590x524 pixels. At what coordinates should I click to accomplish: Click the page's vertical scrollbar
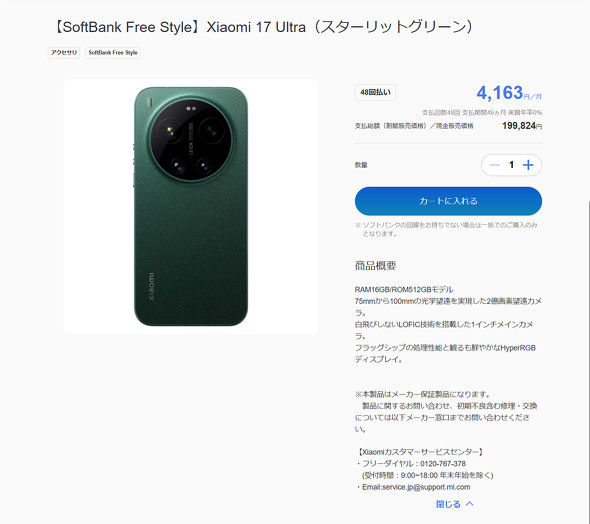588,361
